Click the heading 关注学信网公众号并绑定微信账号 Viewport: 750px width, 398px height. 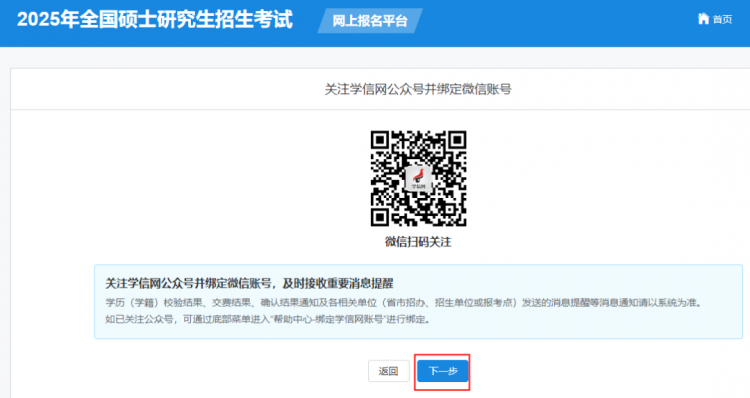click(418, 89)
